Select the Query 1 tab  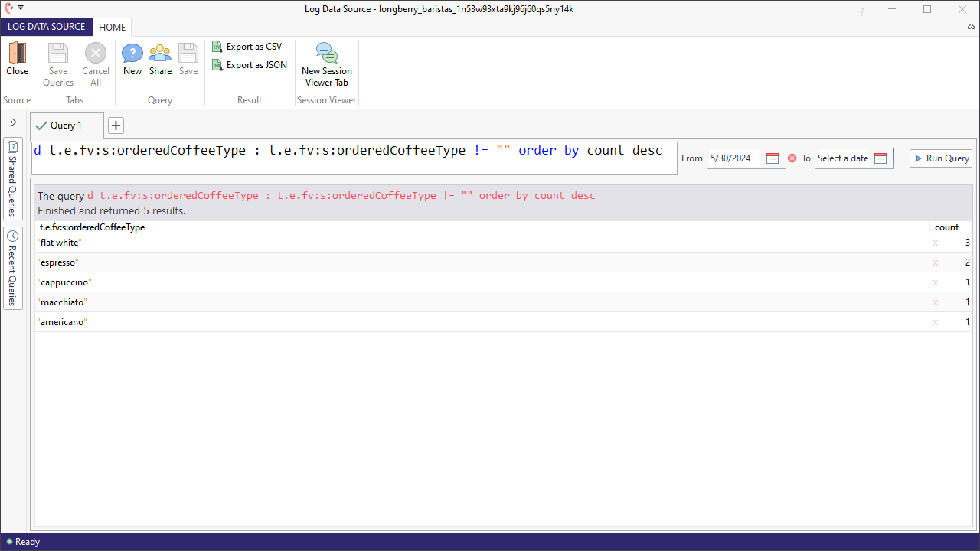[x=66, y=125]
